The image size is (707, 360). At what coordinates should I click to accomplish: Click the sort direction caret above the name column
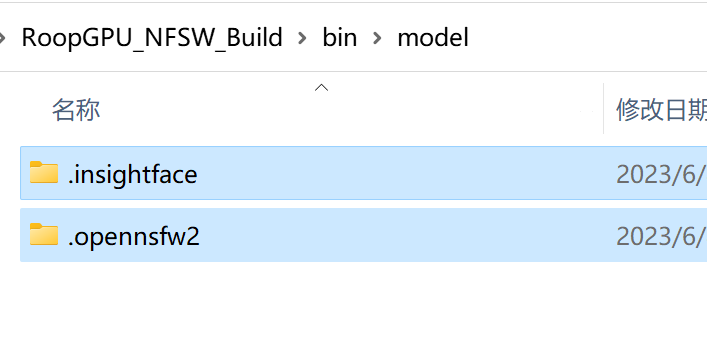pos(321,88)
